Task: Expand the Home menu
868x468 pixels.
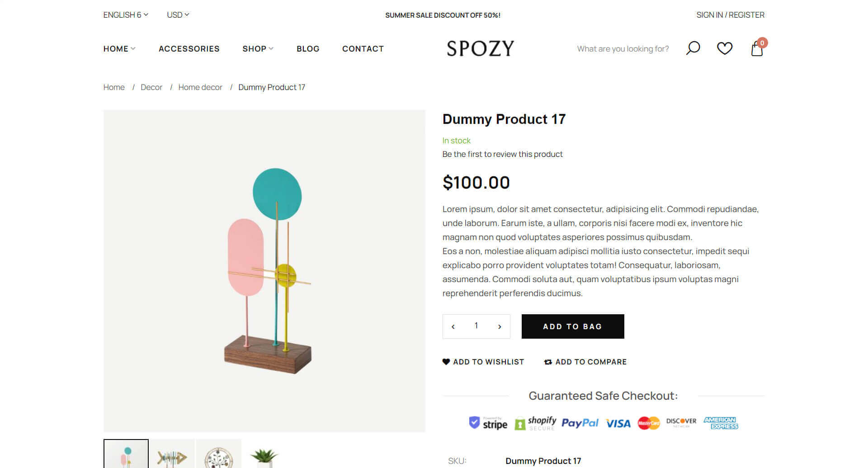Action: pos(119,48)
